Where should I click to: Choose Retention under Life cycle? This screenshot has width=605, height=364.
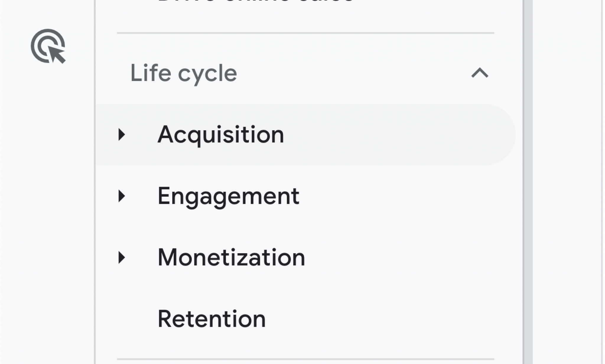tap(212, 319)
